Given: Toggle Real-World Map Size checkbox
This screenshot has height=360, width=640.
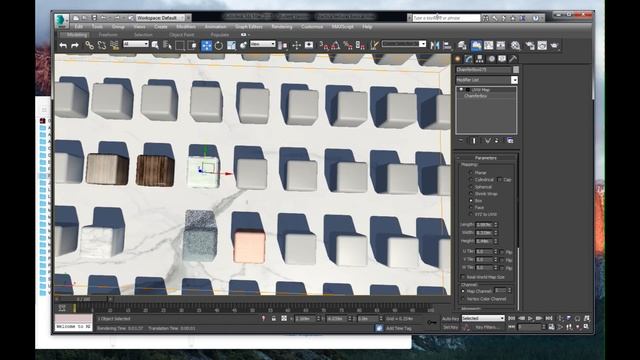Looking at the screenshot, I should (463, 277).
